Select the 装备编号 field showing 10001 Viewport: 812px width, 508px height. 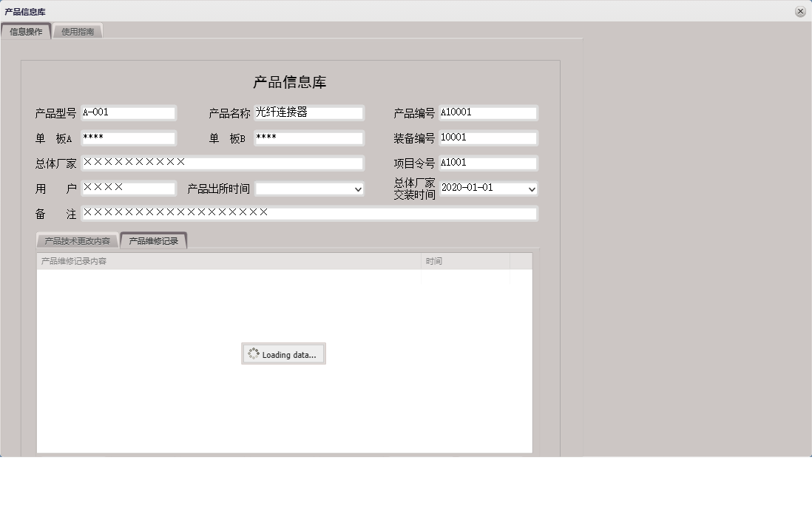click(488, 138)
